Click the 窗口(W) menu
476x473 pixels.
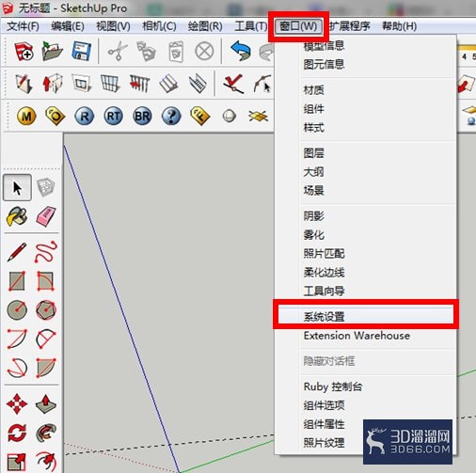click(x=298, y=26)
